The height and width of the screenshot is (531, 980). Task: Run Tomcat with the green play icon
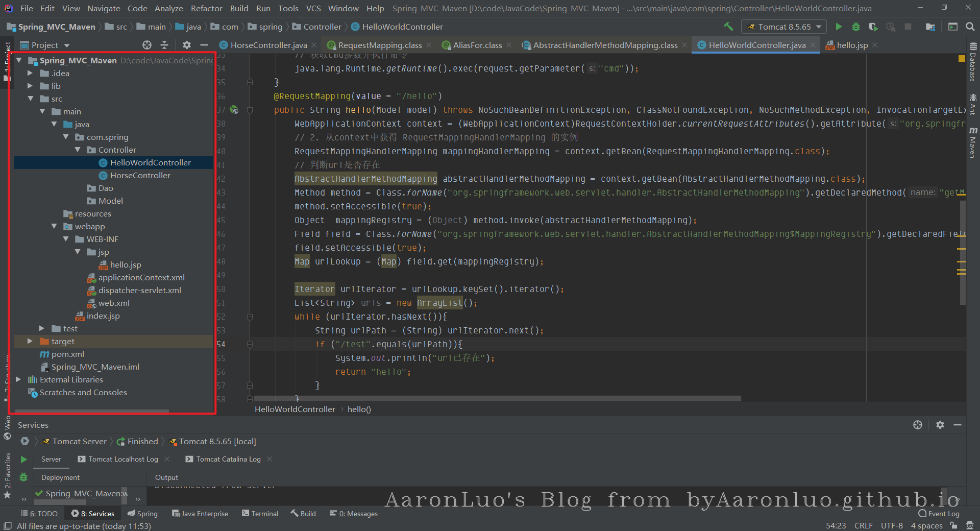tap(839, 27)
